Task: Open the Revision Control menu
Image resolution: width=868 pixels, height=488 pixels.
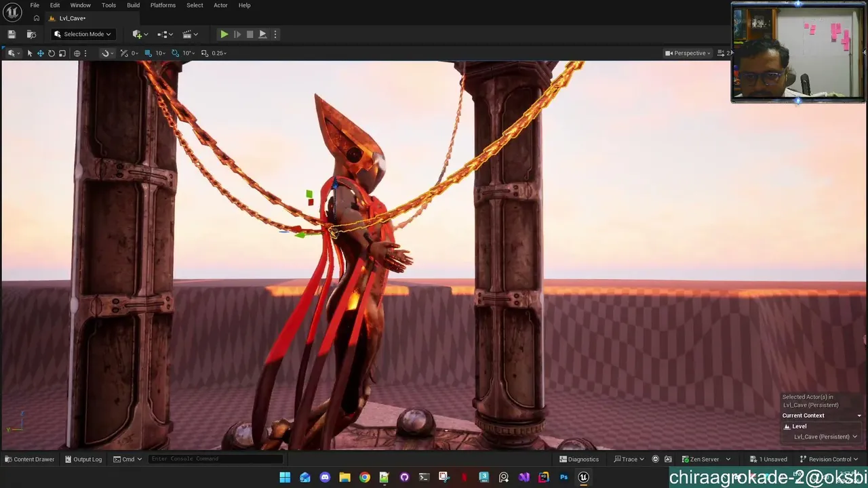Action: click(829, 459)
